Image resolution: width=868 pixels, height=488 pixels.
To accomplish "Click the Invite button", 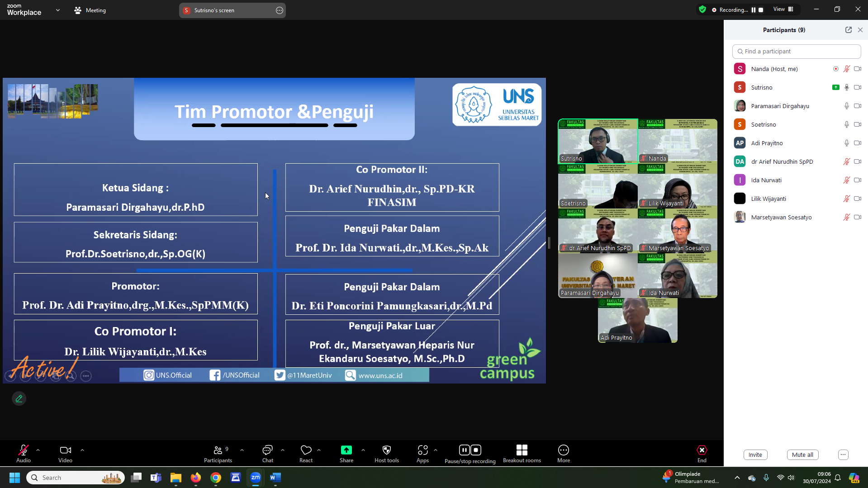I will tap(755, 455).
